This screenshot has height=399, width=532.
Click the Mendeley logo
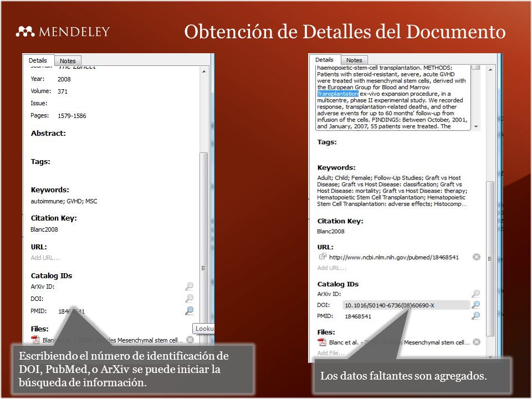(63, 32)
